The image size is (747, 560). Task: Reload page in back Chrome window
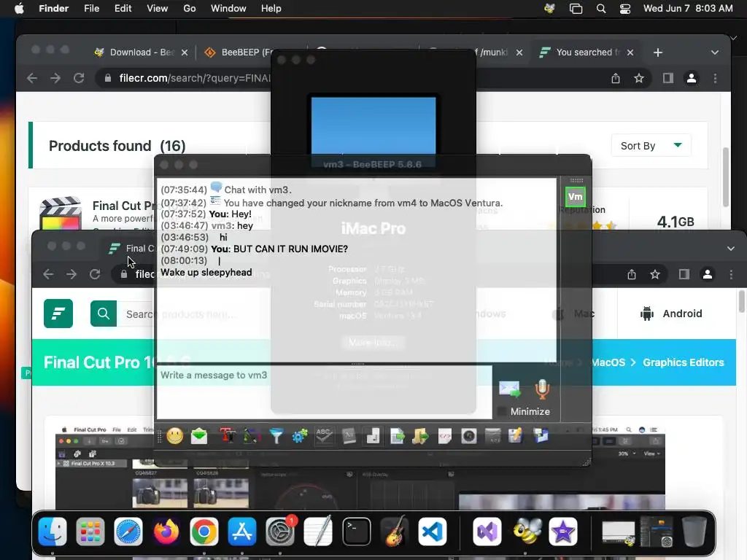[79, 78]
